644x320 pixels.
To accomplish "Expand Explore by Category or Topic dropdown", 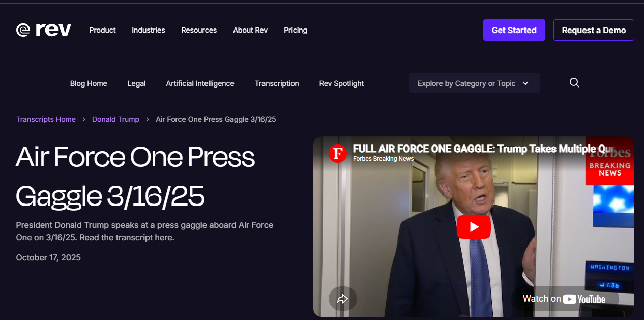I will point(474,83).
